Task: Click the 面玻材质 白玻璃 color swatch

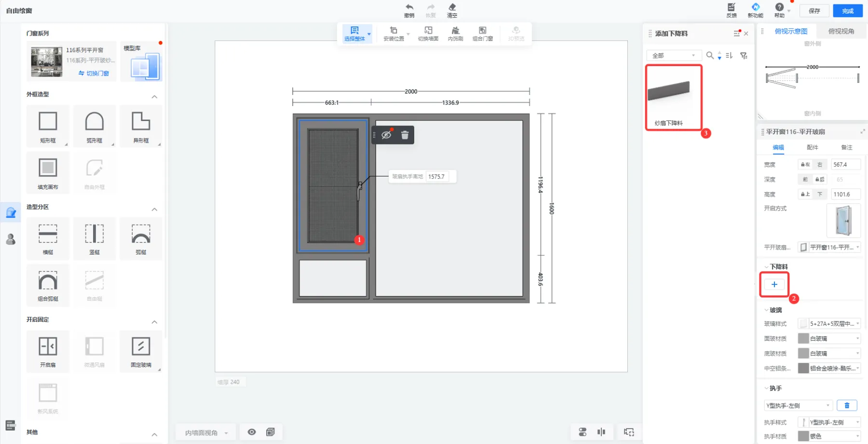Action: pos(803,338)
